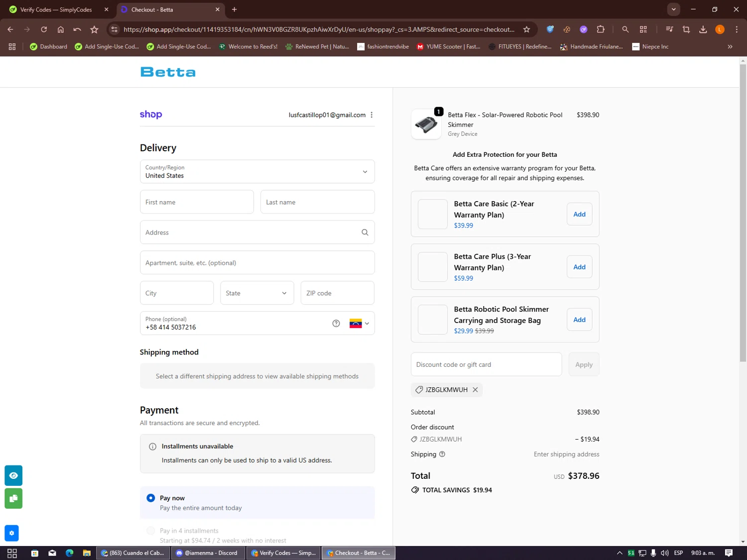This screenshot has width=747, height=560.
Task: Open Dashboard bookmark
Action: click(48, 46)
